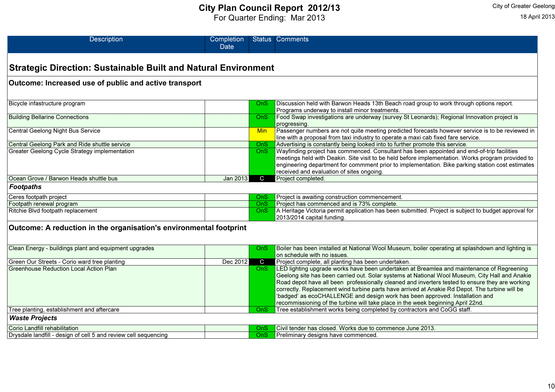The height and width of the screenshot is (392, 555).
Task: Click the 'Strategic Direction: Sustainable Built and Natural Environment' heading
Action: (x=141, y=68)
